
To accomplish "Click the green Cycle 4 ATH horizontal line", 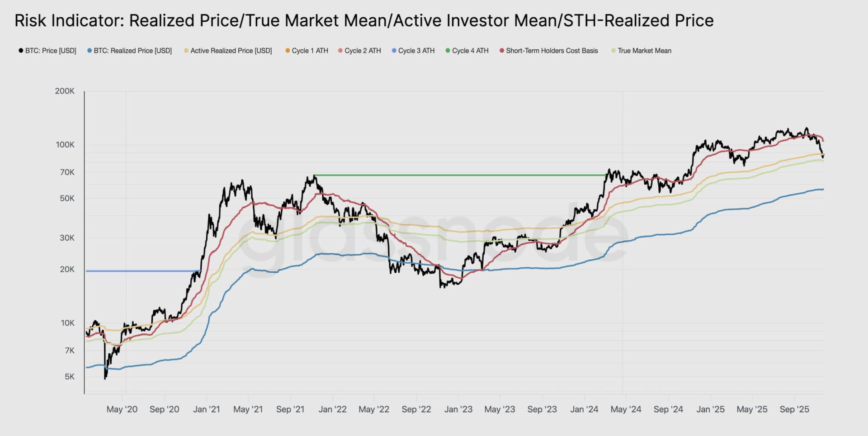I will click(x=459, y=175).
